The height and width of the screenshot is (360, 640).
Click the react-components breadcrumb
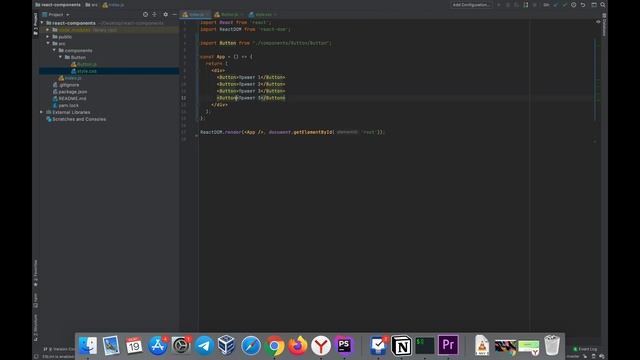pyautogui.click(x=58, y=5)
